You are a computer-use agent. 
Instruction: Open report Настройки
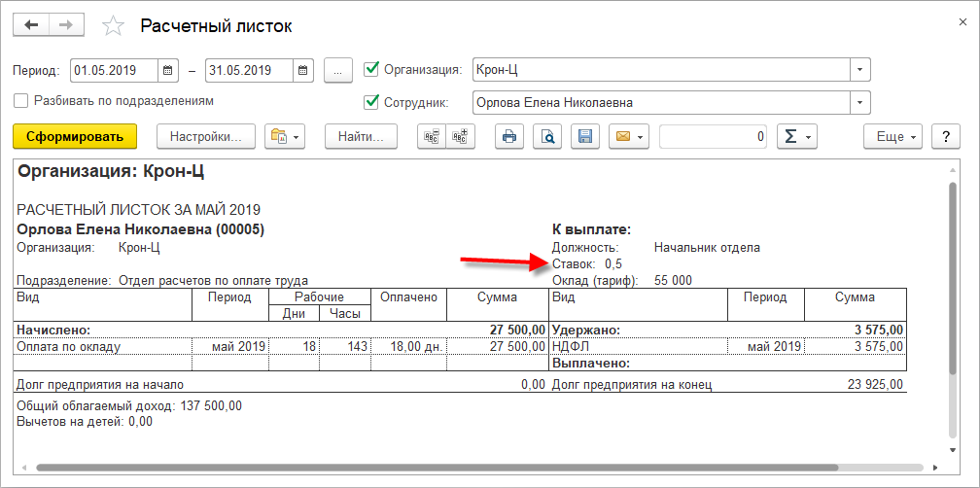[206, 137]
